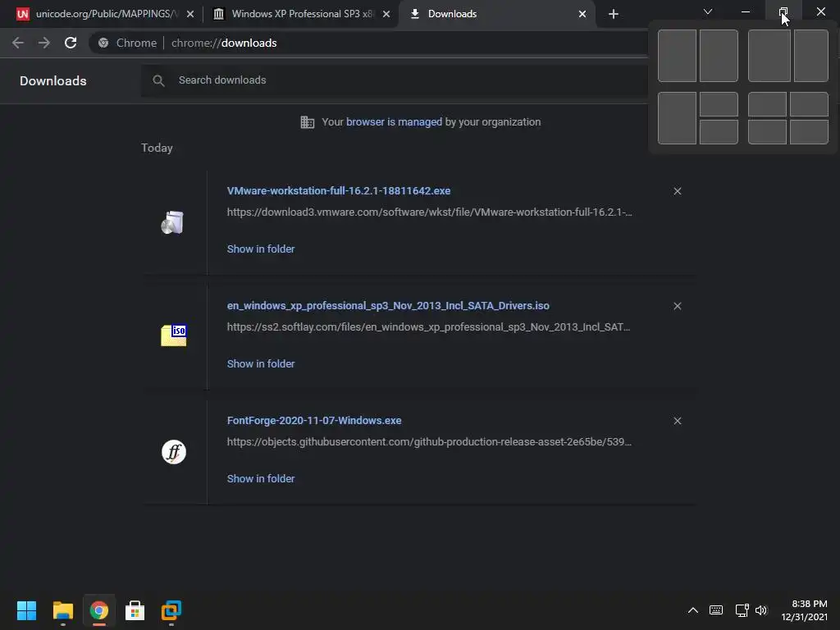This screenshot has width=840, height=630.
Task: Open a new tab with plus button
Action: click(x=614, y=14)
